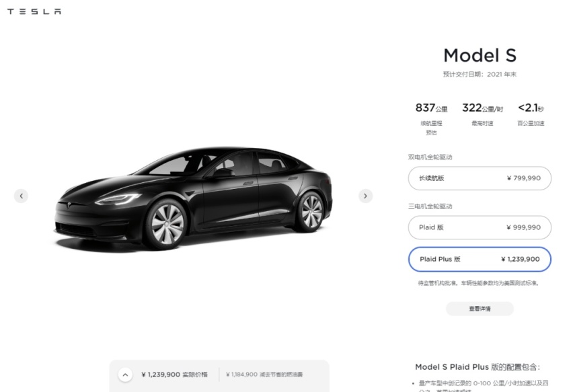The width and height of the screenshot is (573, 392).
Task: Click the black Model S car image
Action: [x=193, y=199]
